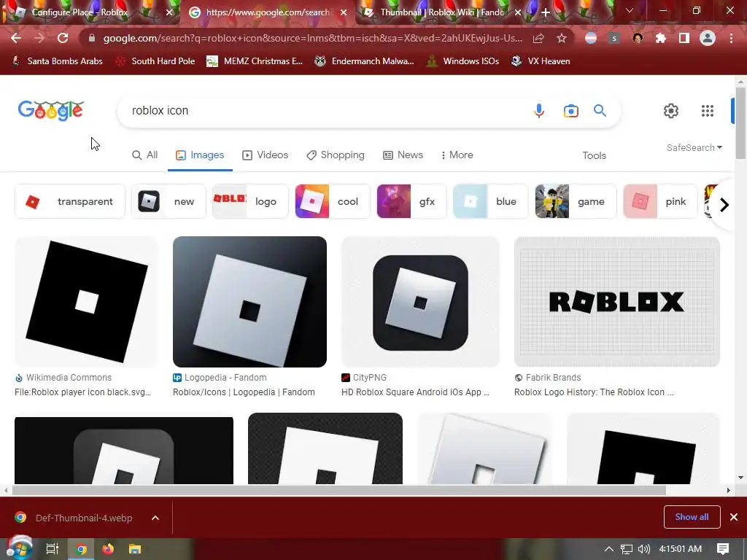Close the Thumbnail Roblox Wiki tab

point(518,12)
